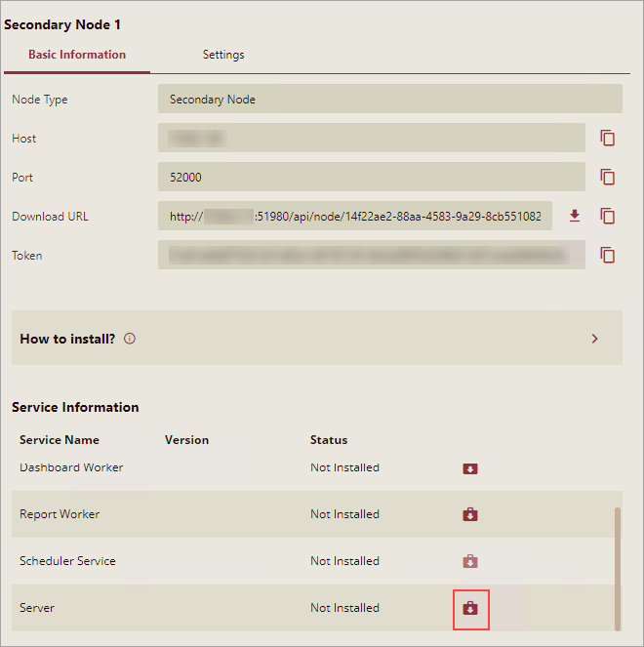The width and height of the screenshot is (644, 647).
Task: Switch to the Settings tab
Action: (223, 55)
